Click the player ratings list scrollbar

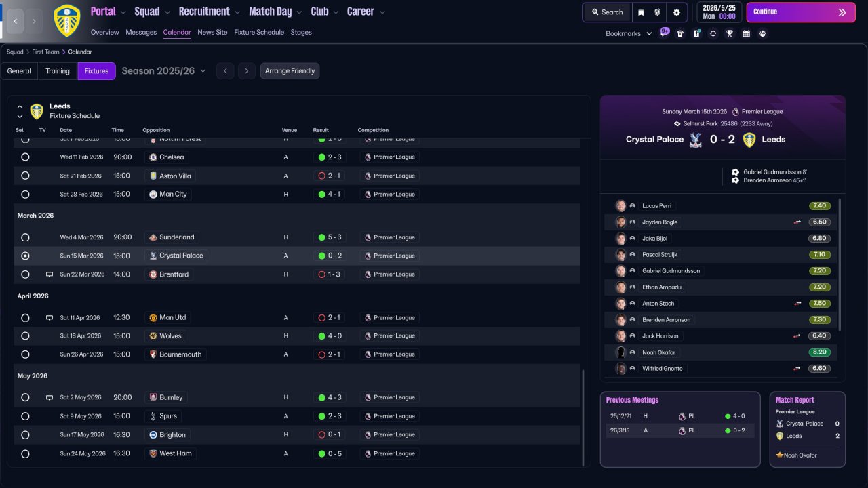[x=840, y=264]
